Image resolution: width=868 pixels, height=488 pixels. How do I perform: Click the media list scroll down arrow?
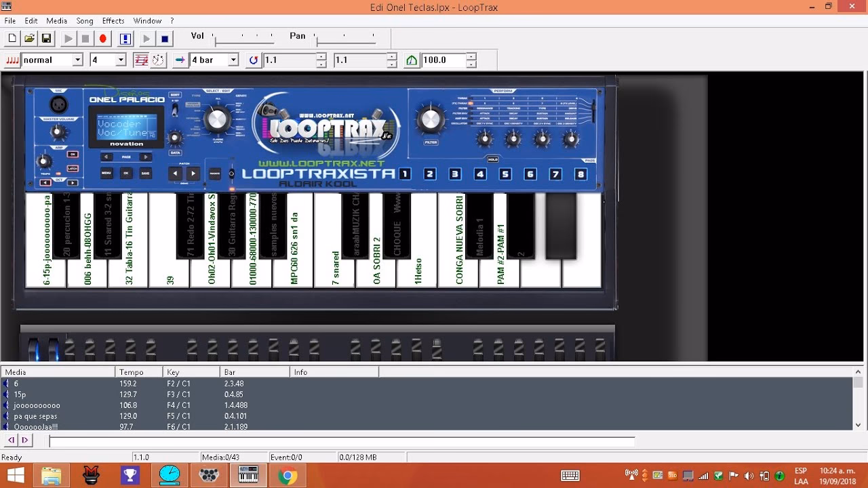[859, 425]
